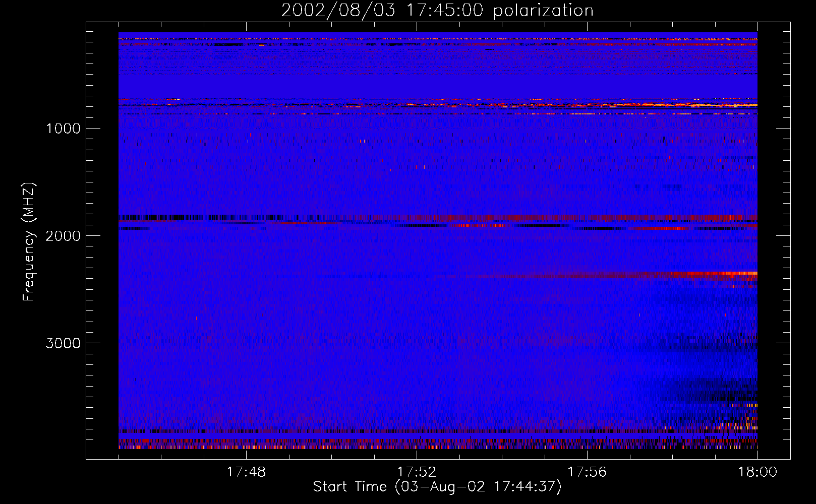Click the '17:52' time tick label
The width and height of the screenshot is (816, 504).
click(417, 472)
